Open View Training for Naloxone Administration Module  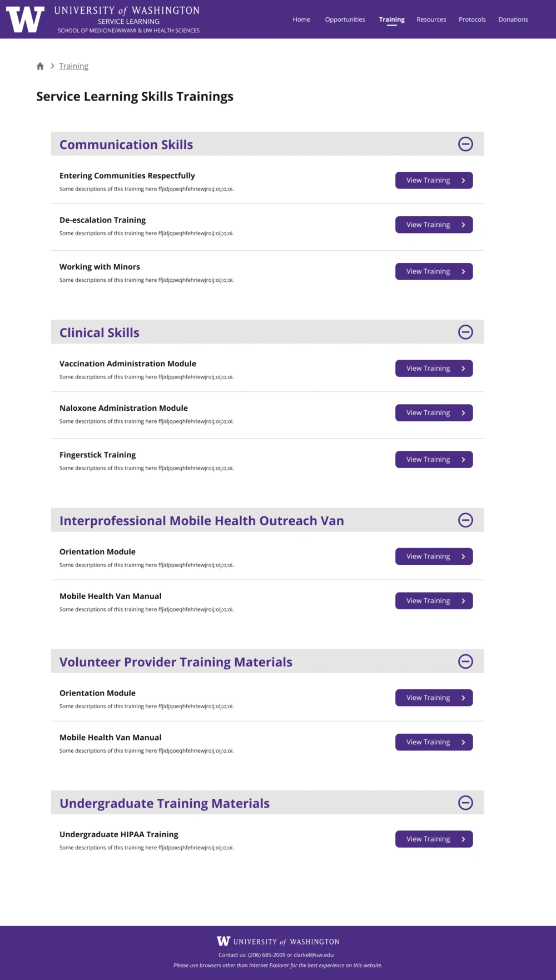click(x=434, y=412)
